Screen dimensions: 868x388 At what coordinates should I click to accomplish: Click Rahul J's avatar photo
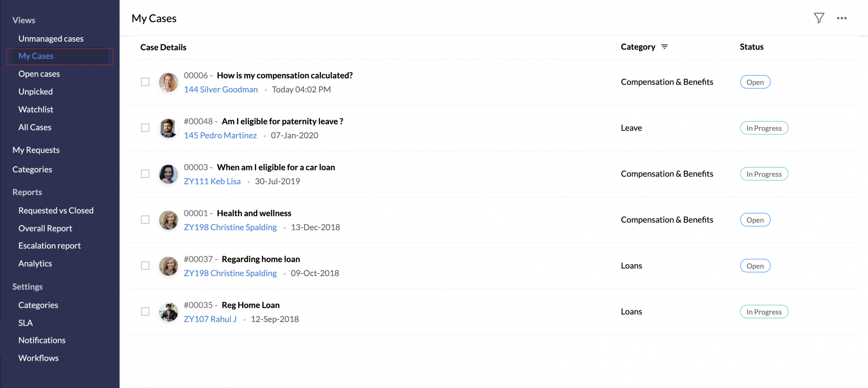[168, 312]
